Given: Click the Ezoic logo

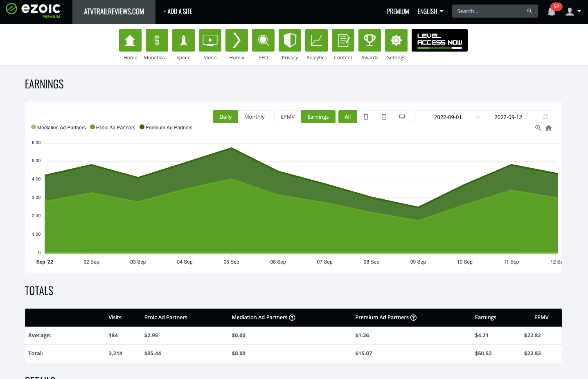Looking at the screenshot, I should [33, 11].
